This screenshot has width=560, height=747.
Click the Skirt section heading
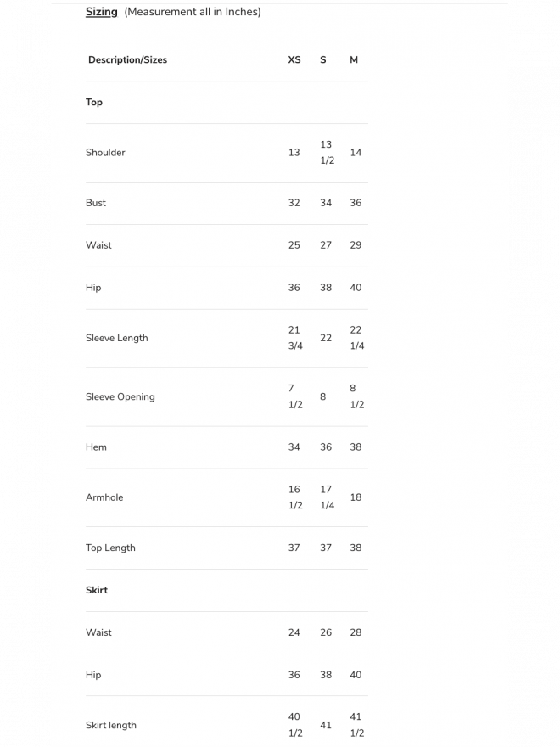(97, 590)
